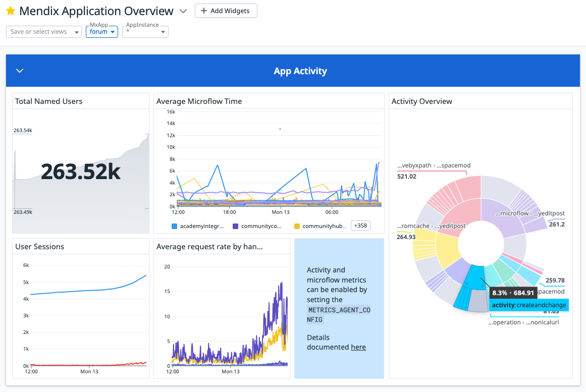Click the User Sessions widget title
The width and height of the screenshot is (586, 392).
[x=39, y=247]
